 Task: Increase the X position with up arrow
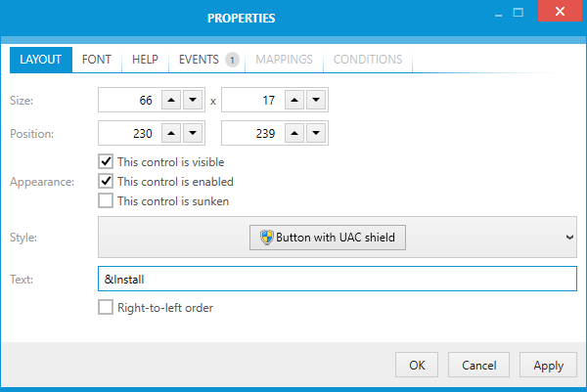170,133
